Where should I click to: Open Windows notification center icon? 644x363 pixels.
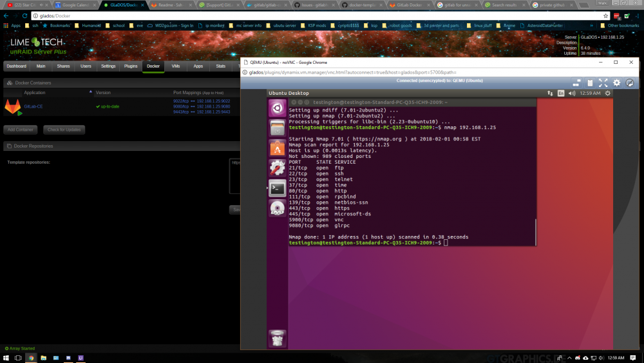coord(633,358)
